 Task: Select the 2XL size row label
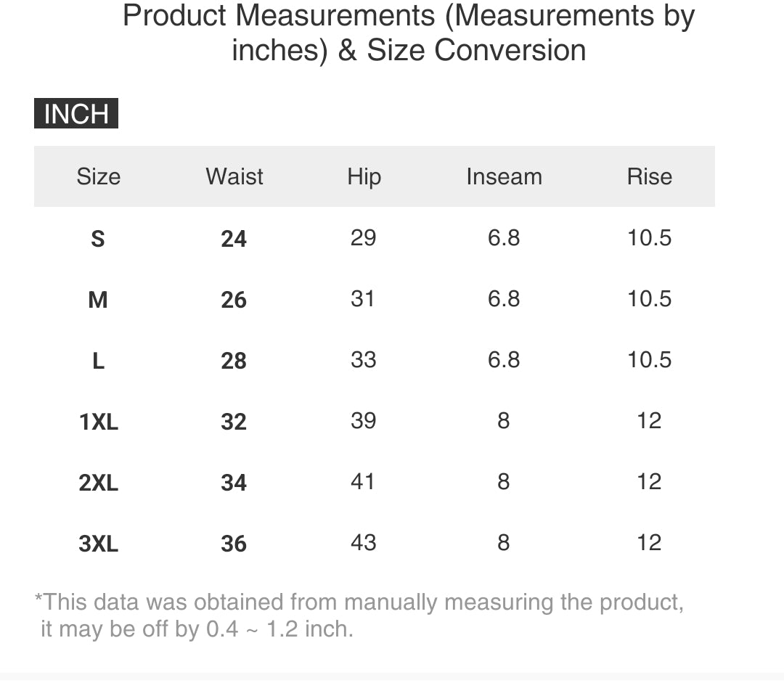tap(98, 483)
